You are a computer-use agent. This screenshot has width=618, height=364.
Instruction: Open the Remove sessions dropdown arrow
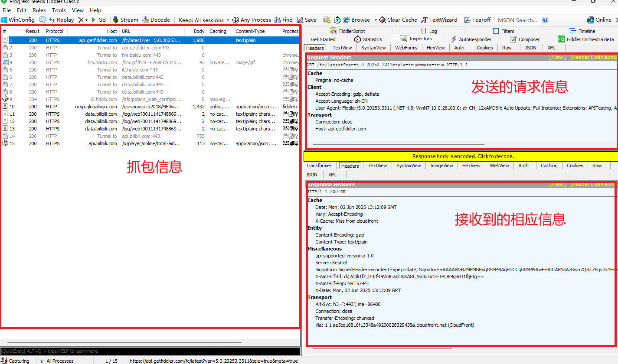tap(86, 20)
